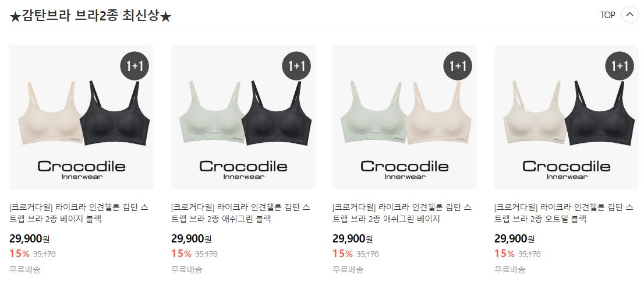Click the 29,900원 price of oatmeal black product
644x285 pixels.
point(515,238)
